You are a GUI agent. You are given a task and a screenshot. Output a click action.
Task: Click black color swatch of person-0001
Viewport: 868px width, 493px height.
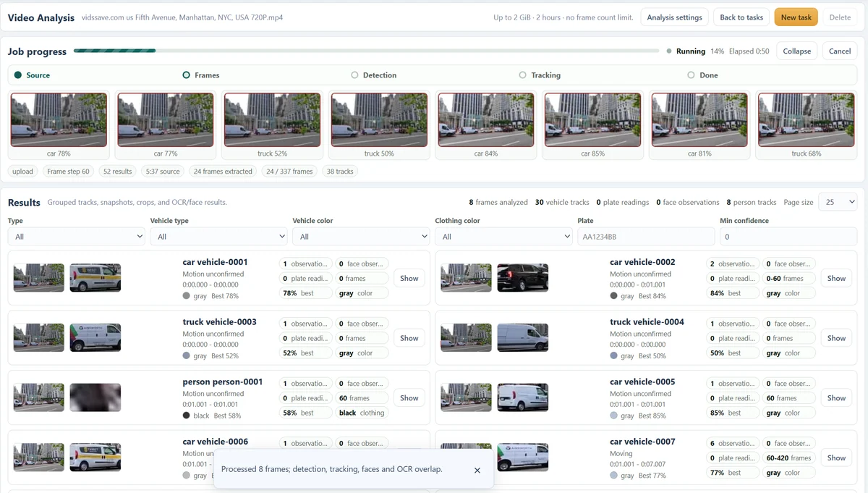pyautogui.click(x=187, y=416)
